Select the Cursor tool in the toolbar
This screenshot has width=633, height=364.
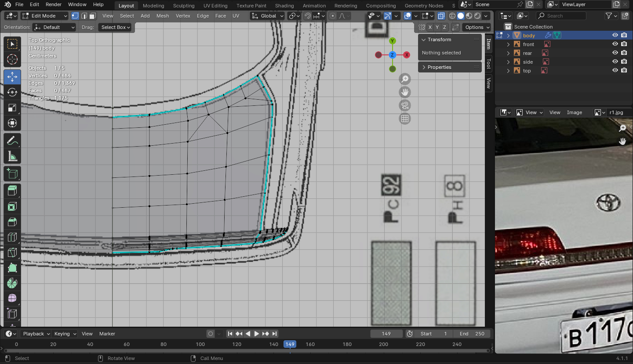coord(12,60)
